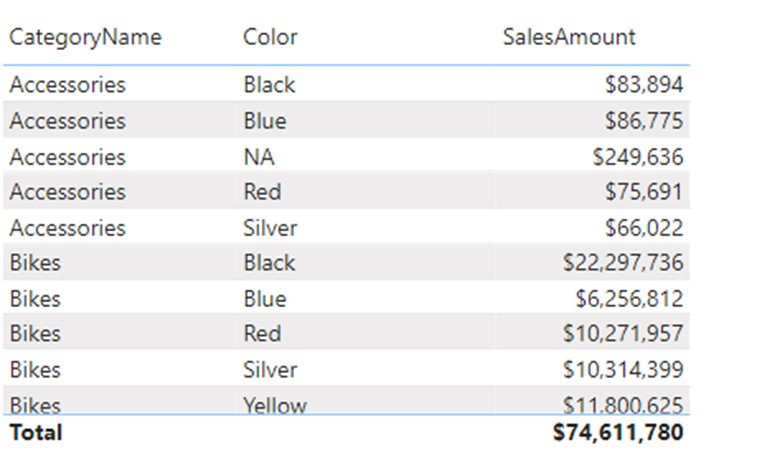Select the NA color cell
The height and width of the screenshot is (450, 757).
(x=259, y=157)
